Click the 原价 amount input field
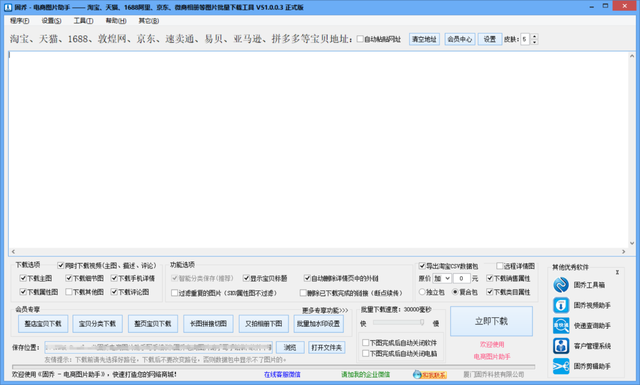 point(461,278)
